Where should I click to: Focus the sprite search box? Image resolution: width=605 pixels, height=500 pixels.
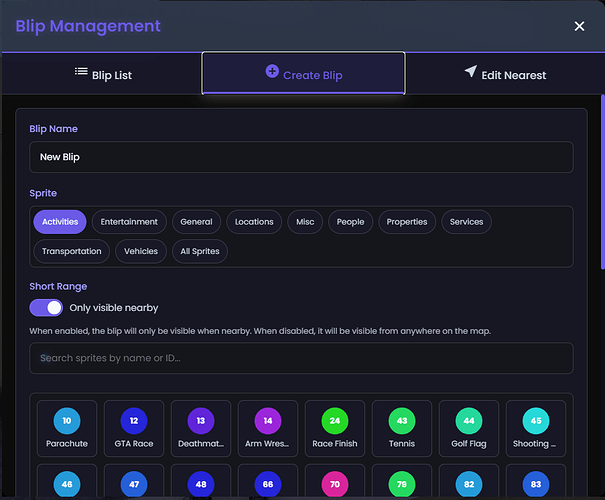click(301, 358)
